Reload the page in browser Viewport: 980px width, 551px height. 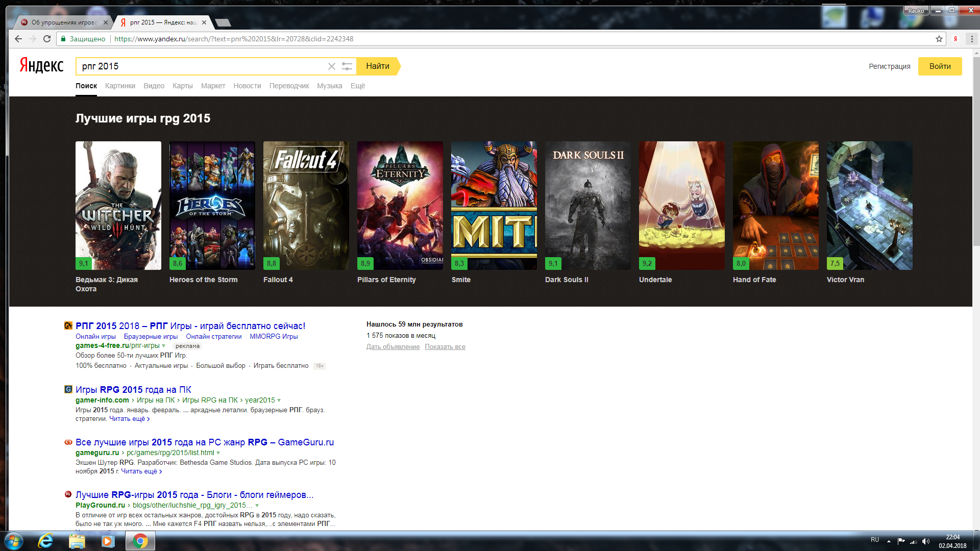click(x=47, y=39)
